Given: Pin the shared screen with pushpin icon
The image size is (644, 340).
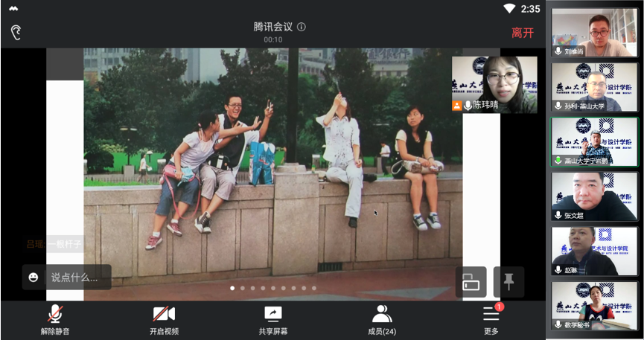Looking at the screenshot, I should pos(509,282).
